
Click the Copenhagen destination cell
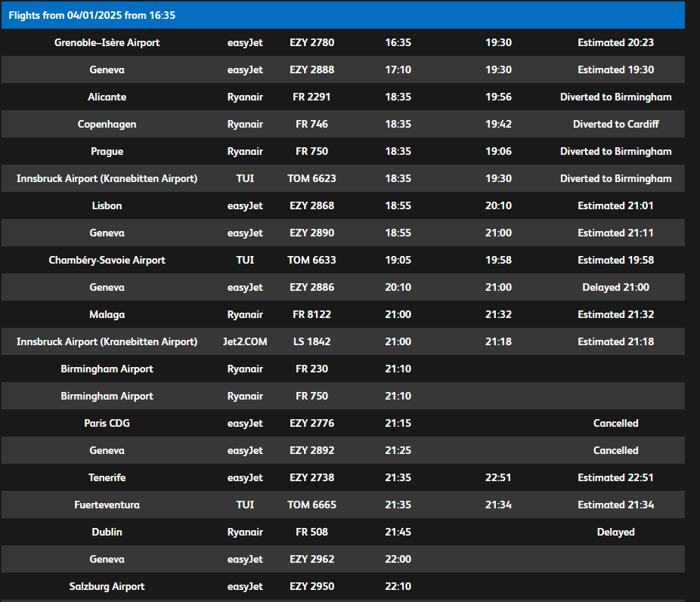coord(107,124)
